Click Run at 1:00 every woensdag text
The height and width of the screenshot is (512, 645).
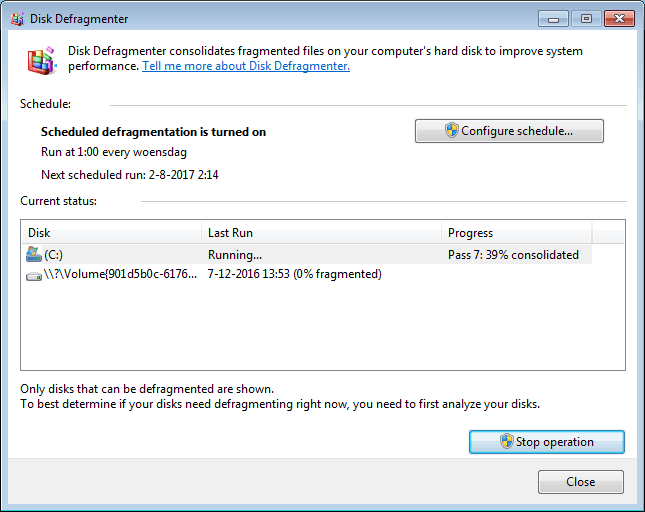tap(114, 153)
